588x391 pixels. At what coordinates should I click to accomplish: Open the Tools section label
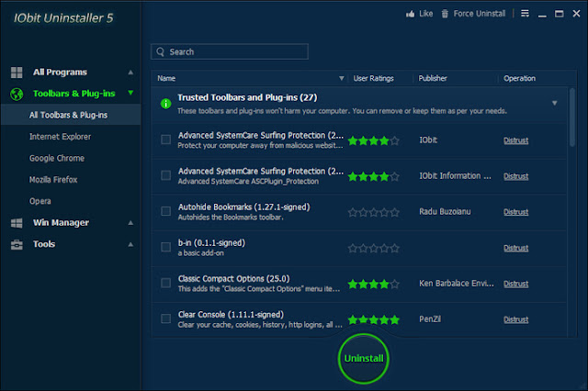[x=44, y=244]
